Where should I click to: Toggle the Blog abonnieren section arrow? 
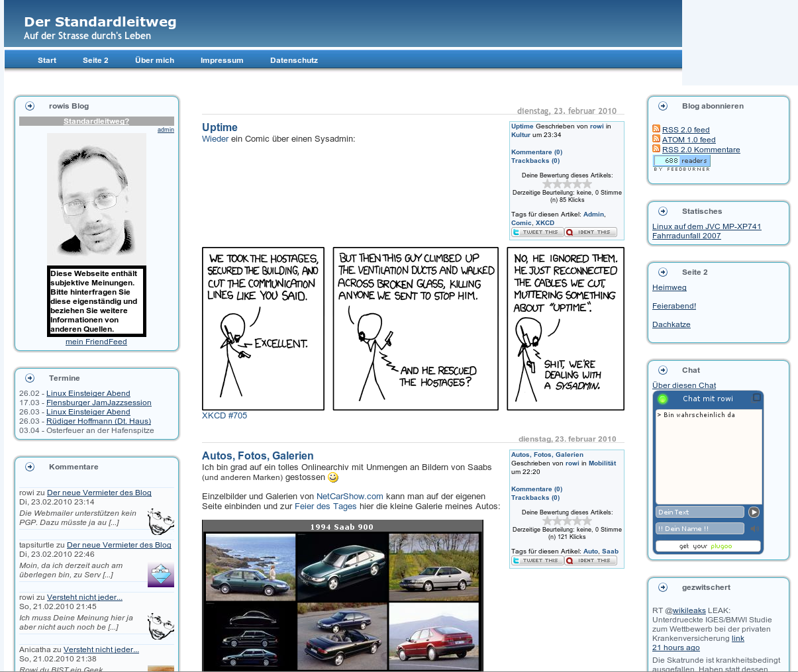(x=663, y=106)
